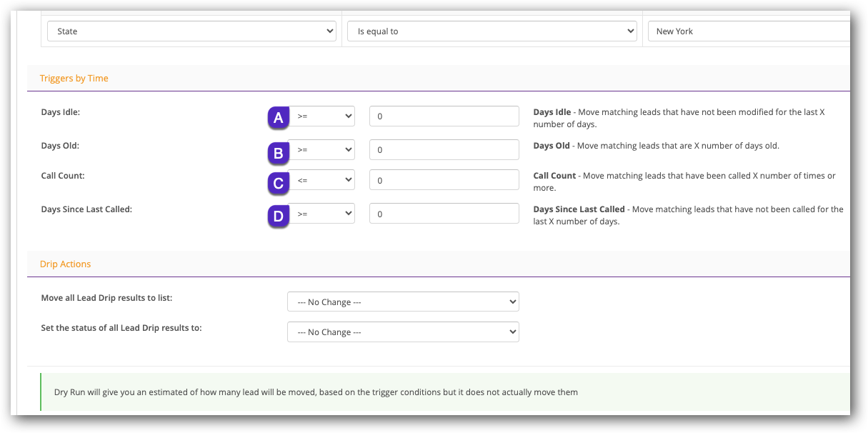Open the 'Is equal to' condition dropdown
Image resolution: width=868 pixels, height=433 pixels.
click(492, 31)
